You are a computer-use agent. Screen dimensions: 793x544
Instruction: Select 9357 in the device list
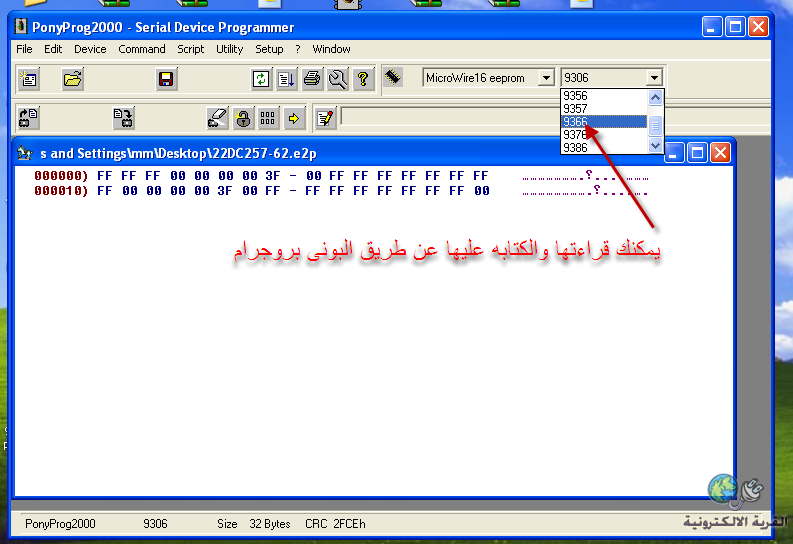[604, 109]
